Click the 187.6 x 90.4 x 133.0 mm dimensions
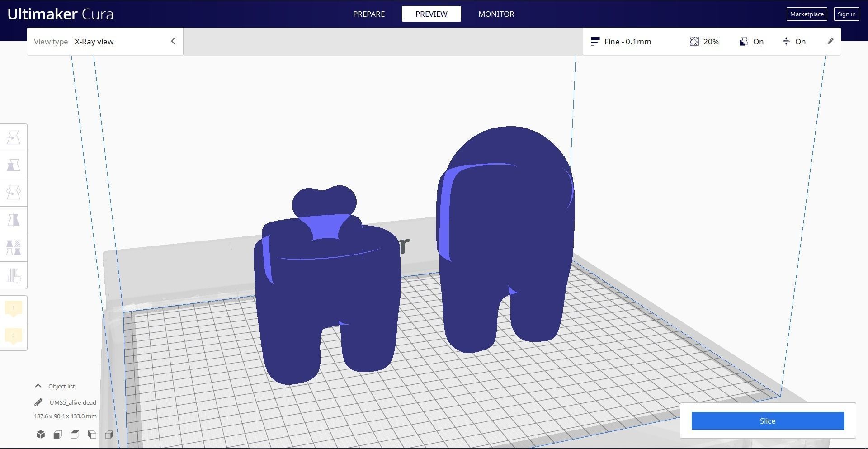This screenshot has height=449, width=868. pos(65,416)
